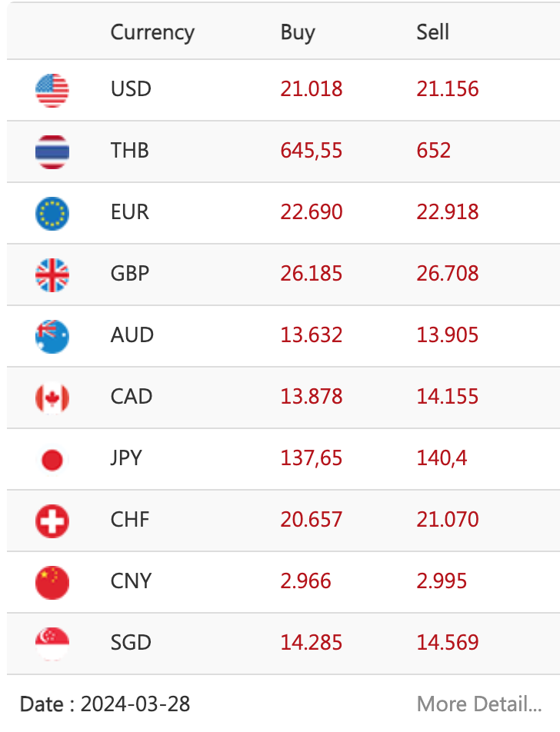The height and width of the screenshot is (732, 560).
Task: Click the Singapore flag icon
Action: click(x=52, y=644)
